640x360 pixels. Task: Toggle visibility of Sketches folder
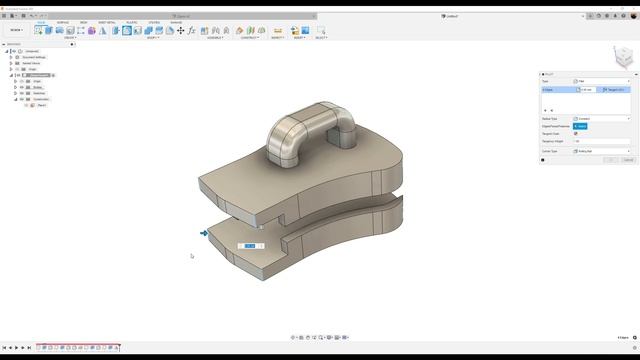pyautogui.click(x=22, y=93)
